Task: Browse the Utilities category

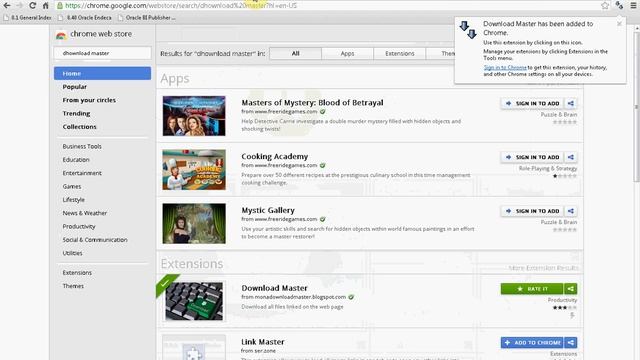Action: (72, 253)
